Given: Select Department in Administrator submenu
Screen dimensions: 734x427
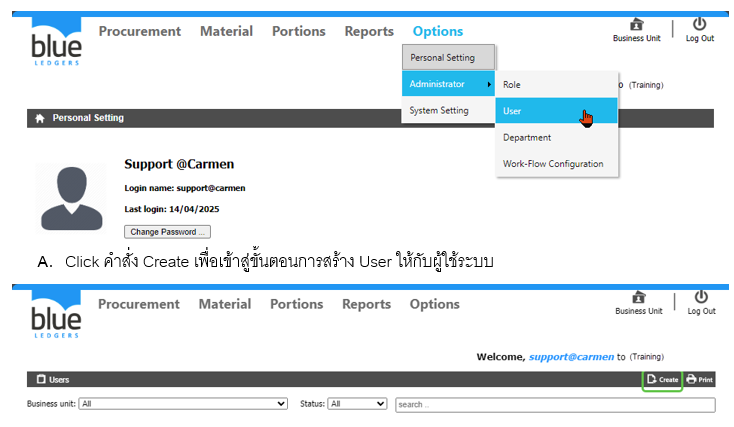Looking at the screenshot, I should coord(557,138).
